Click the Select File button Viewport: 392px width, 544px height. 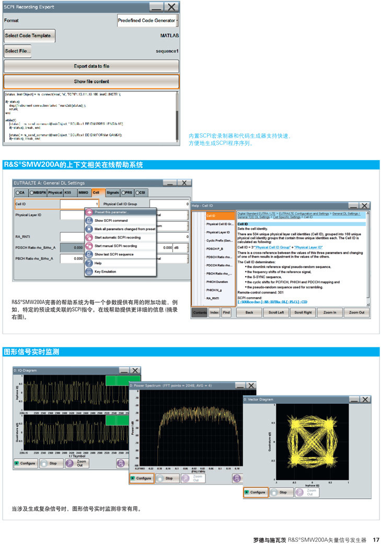click(18, 51)
